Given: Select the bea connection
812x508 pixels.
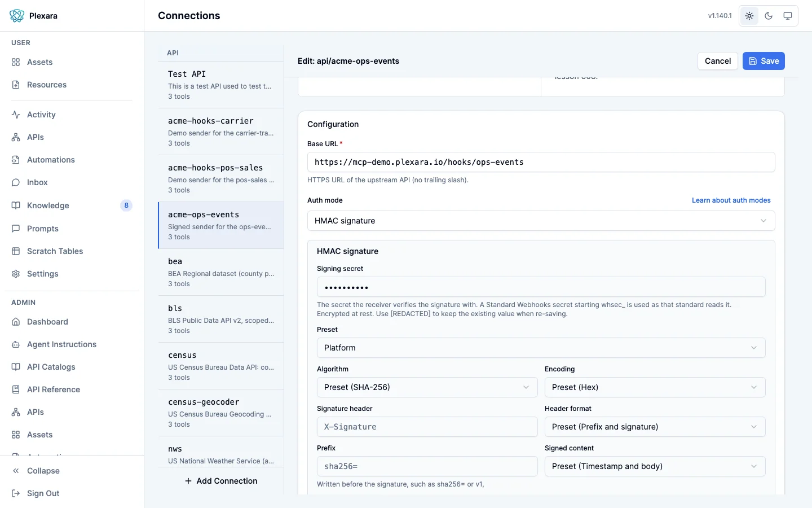Looking at the screenshot, I should point(221,272).
